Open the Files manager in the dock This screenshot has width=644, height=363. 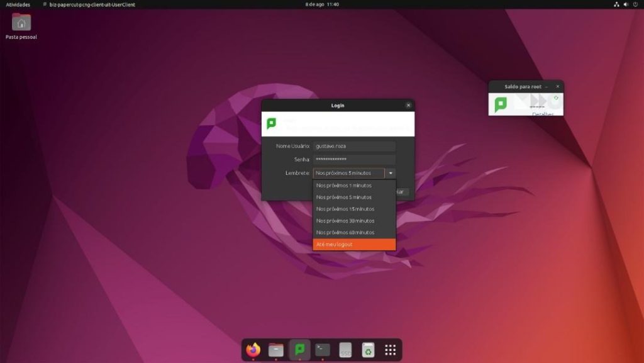[x=276, y=350]
